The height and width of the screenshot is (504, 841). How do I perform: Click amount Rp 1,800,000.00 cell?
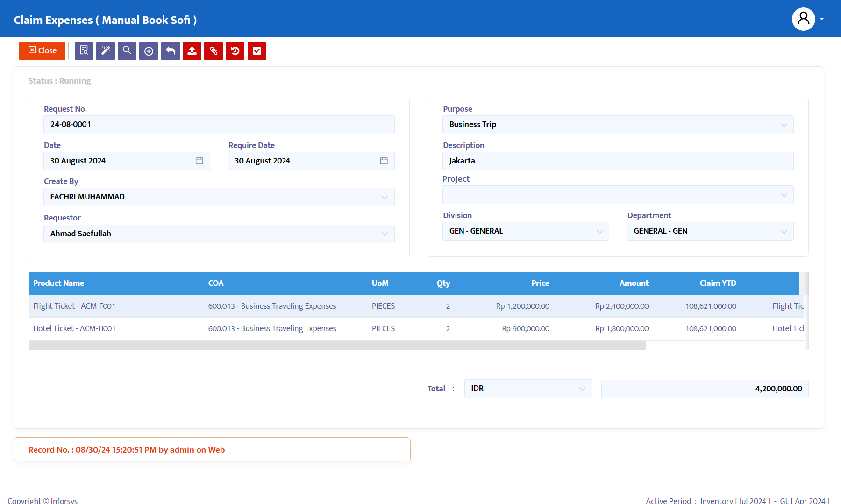[622, 328]
